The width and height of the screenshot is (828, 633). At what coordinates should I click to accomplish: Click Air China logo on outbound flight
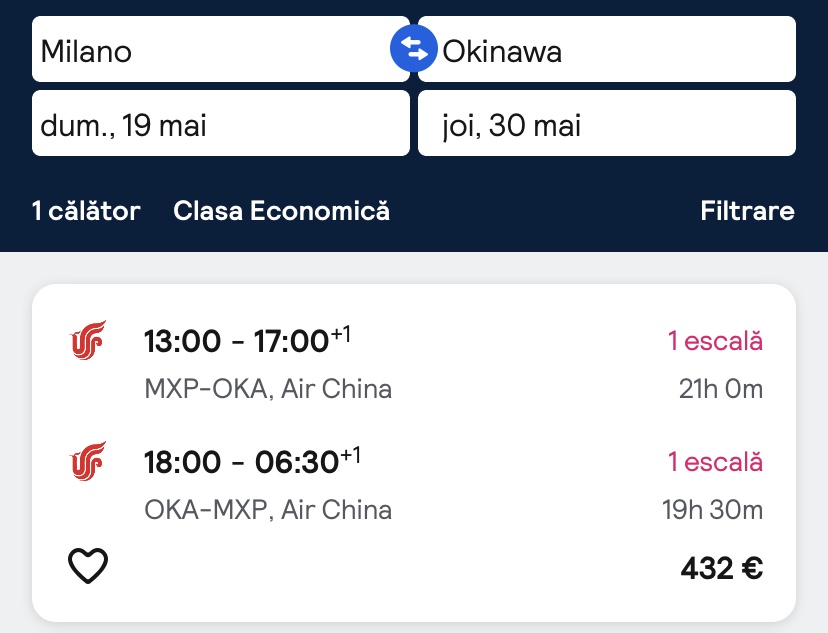coord(88,341)
